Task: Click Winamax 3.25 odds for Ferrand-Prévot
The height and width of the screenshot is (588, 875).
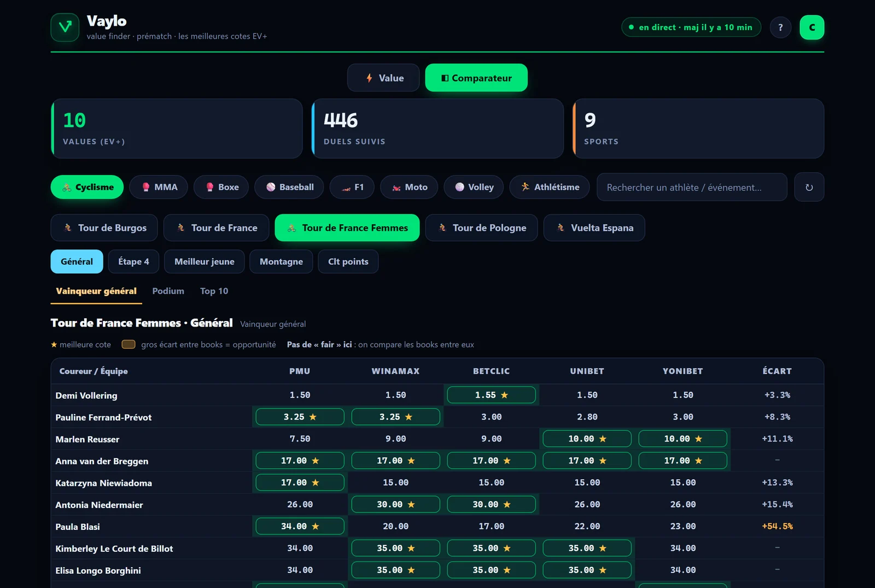Action: click(x=395, y=417)
